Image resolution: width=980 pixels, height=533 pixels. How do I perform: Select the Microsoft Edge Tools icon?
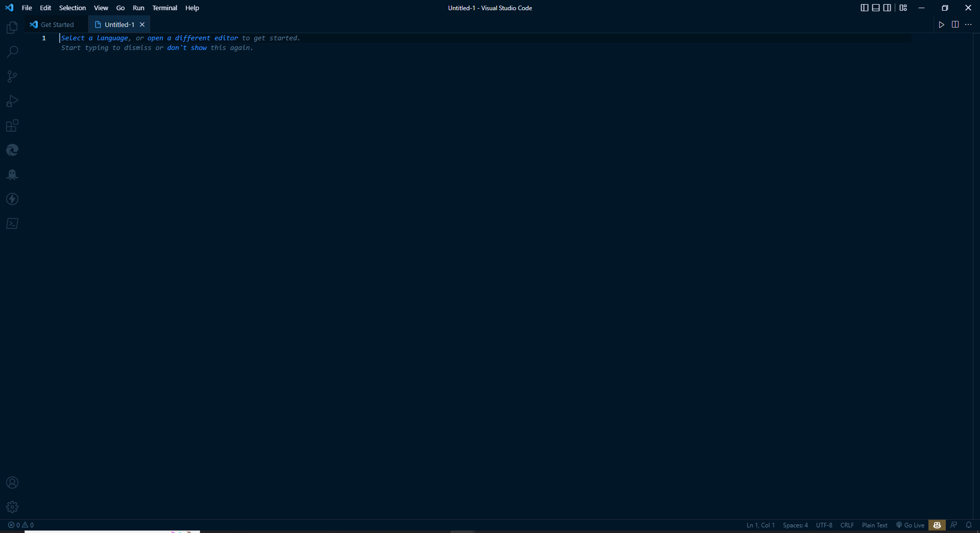click(x=12, y=149)
